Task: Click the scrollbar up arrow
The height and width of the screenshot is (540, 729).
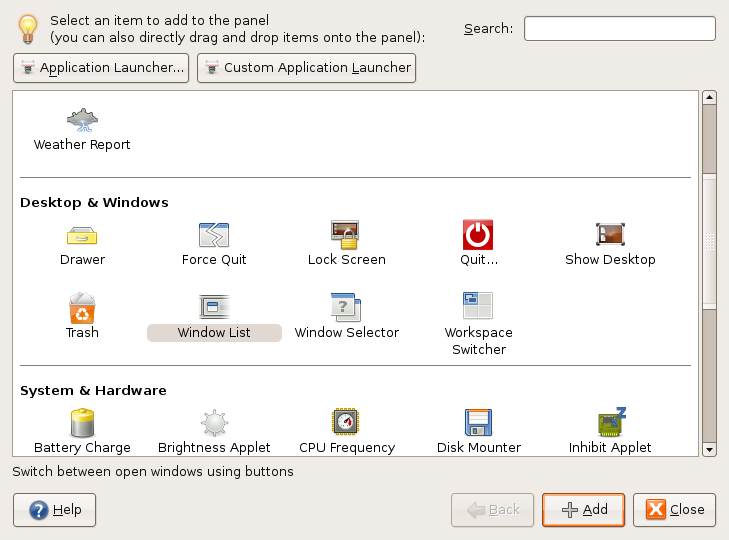Action: click(x=709, y=97)
